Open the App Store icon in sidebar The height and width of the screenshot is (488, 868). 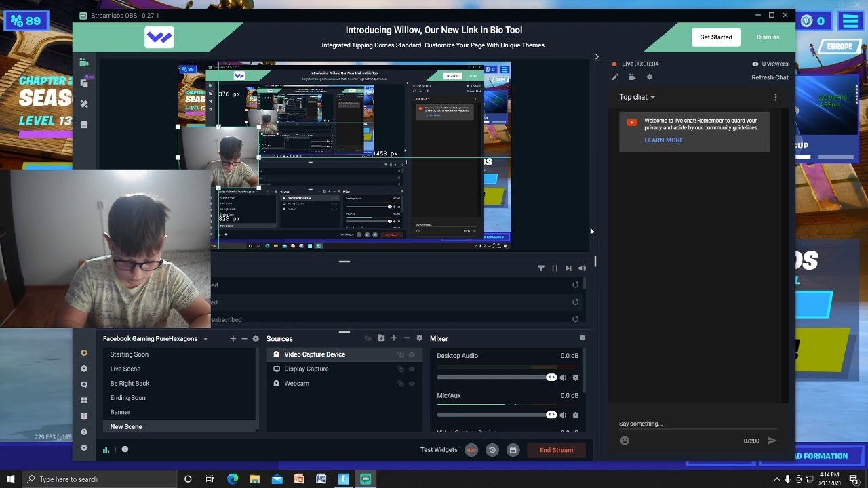click(x=84, y=125)
